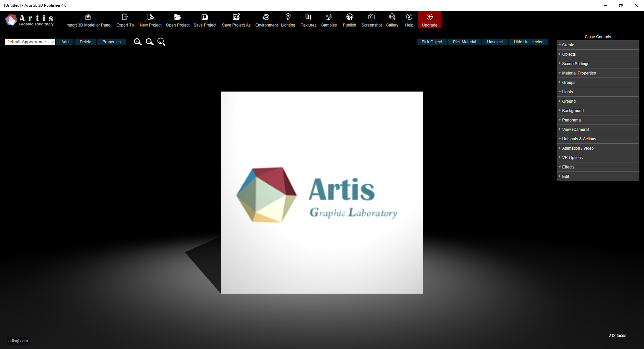Click the 212 faces counter
The image size is (644, 349).
tap(617, 336)
